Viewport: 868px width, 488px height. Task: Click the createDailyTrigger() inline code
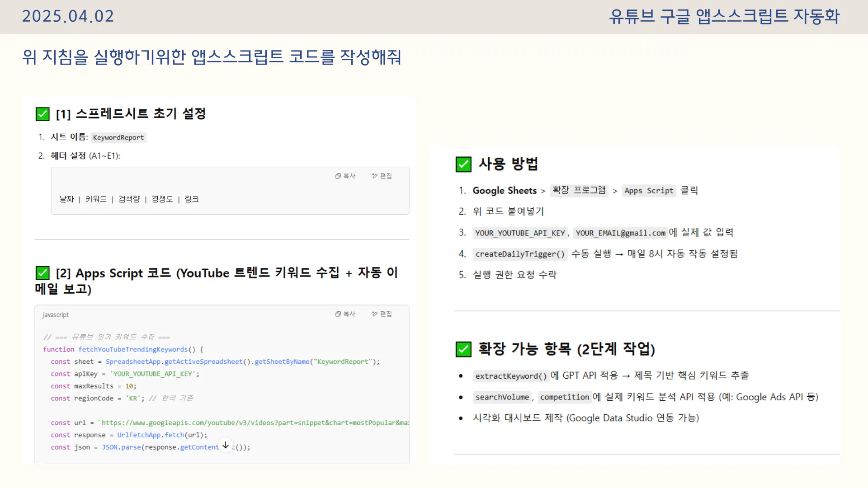520,254
